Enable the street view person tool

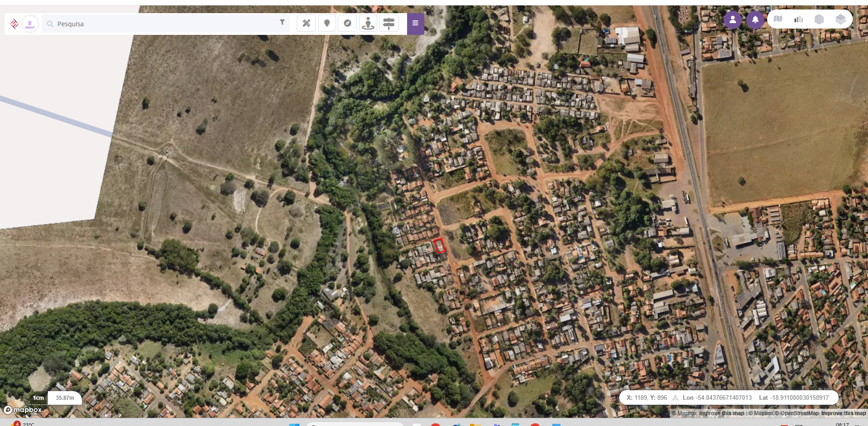pyautogui.click(x=368, y=23)
